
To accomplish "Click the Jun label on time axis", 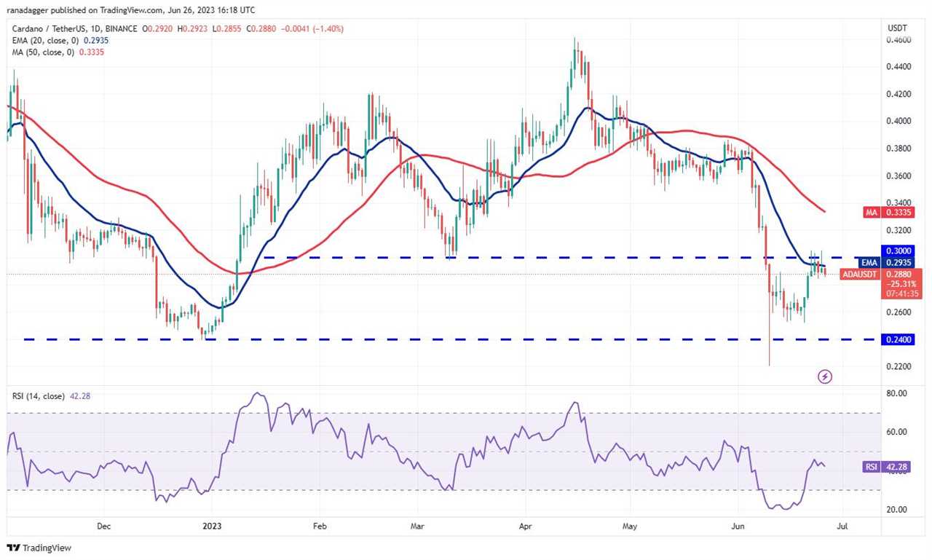I will (x=737, y=524).
